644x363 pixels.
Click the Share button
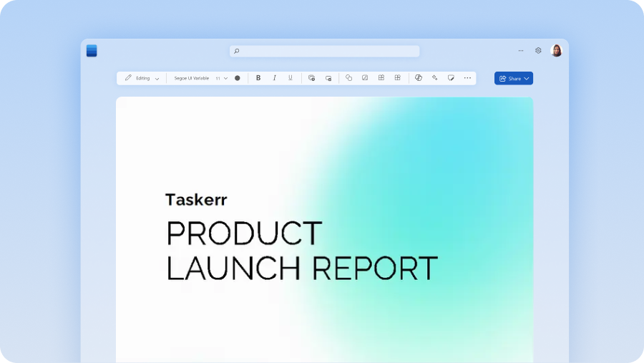pyautogui.click(x=513, y=78)
